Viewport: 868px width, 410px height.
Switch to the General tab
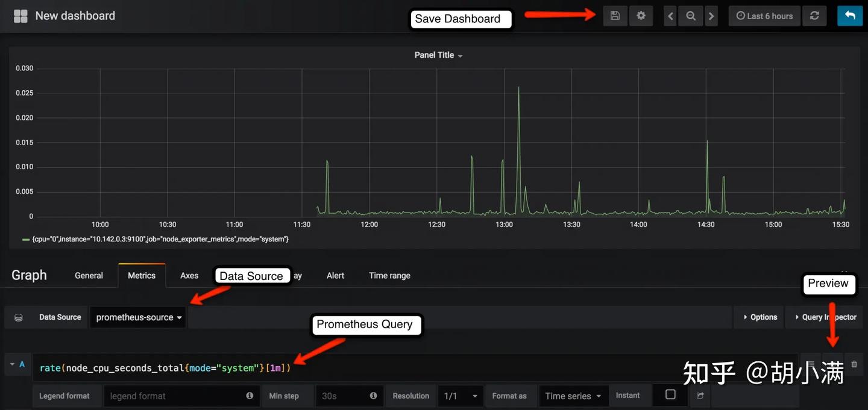click(89, 275)
